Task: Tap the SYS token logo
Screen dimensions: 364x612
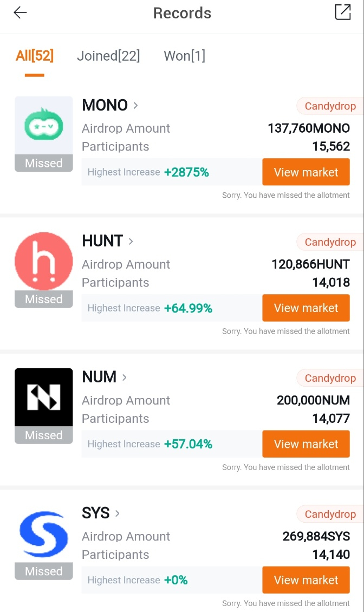Action: point(43,533)
